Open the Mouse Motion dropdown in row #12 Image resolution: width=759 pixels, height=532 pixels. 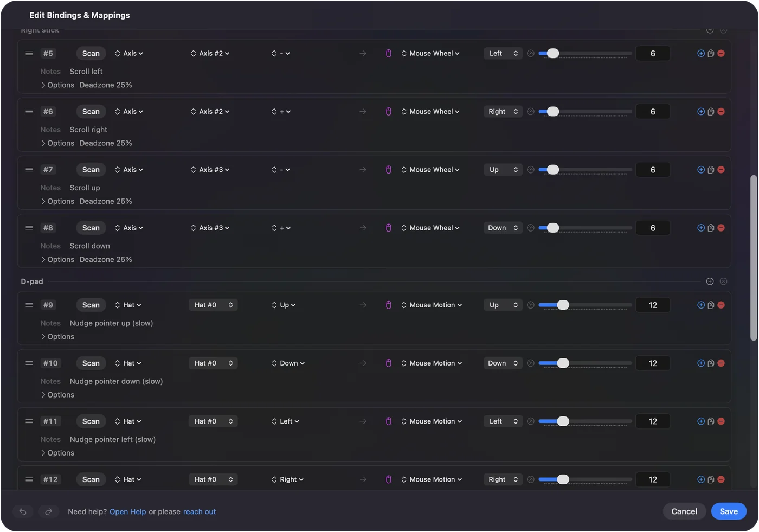pos(432,479)
